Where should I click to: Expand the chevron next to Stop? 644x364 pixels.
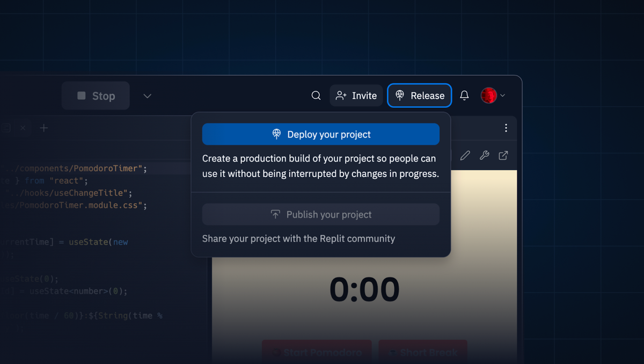(x=147, y=96)
